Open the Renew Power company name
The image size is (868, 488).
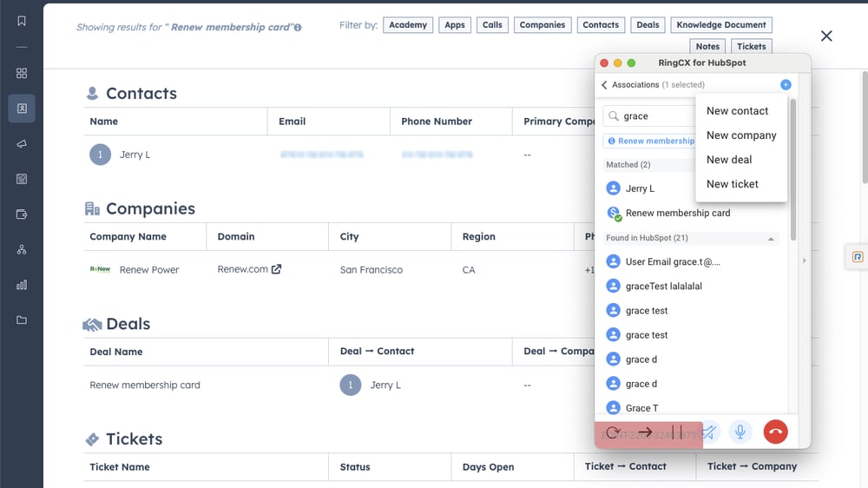click(x=149, y=270)
